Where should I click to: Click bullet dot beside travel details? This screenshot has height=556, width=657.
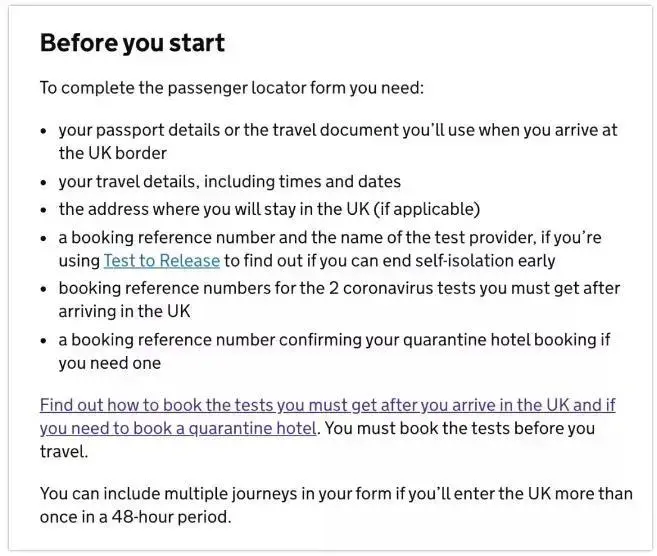coord(45,183)
